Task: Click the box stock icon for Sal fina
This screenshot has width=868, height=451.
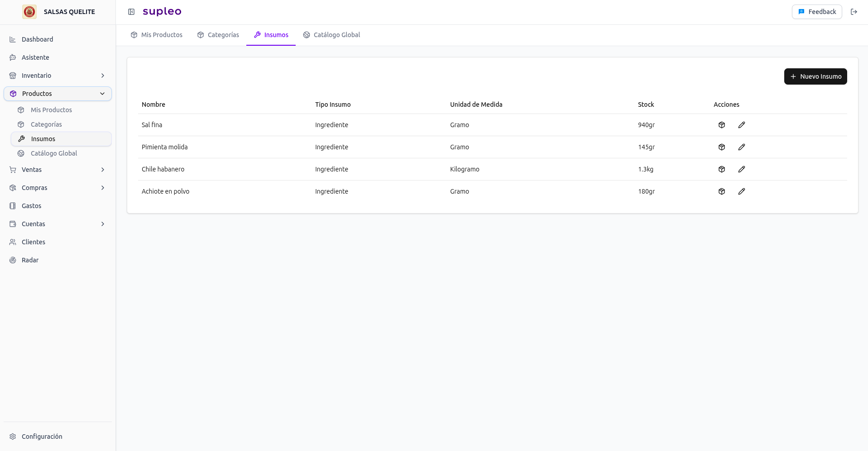Action: (722, 125)
